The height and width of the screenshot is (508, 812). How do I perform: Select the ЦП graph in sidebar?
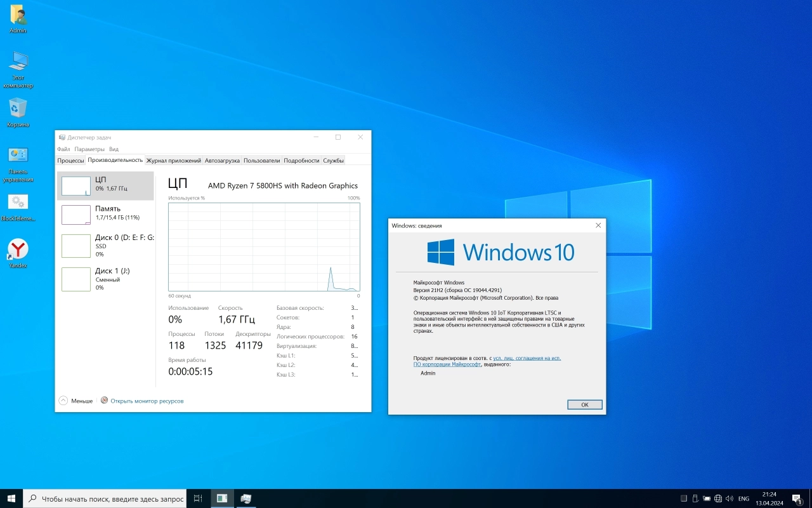pos(76,186)
